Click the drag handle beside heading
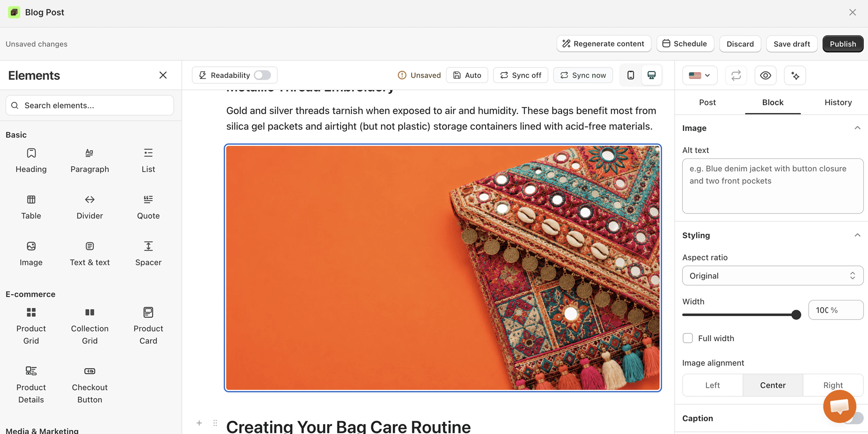The width and height of the screenshot is (868, 434). 215,423
